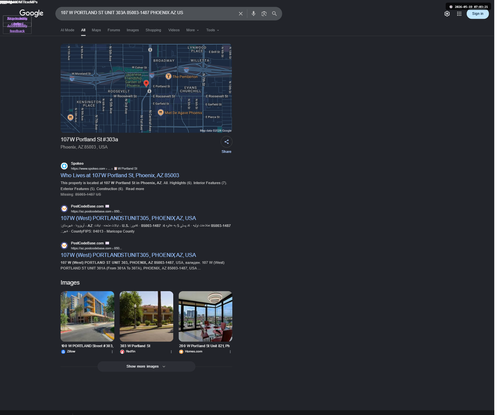The width and height of the screenshot is (500, 415).
Task: Open three-dot menu for Redfin image
Action: pyautogui.click(x=171, y=352)
